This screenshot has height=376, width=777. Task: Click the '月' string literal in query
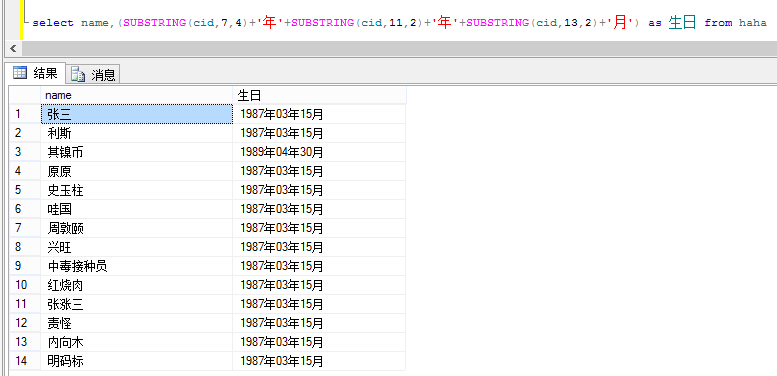point(620,22)
